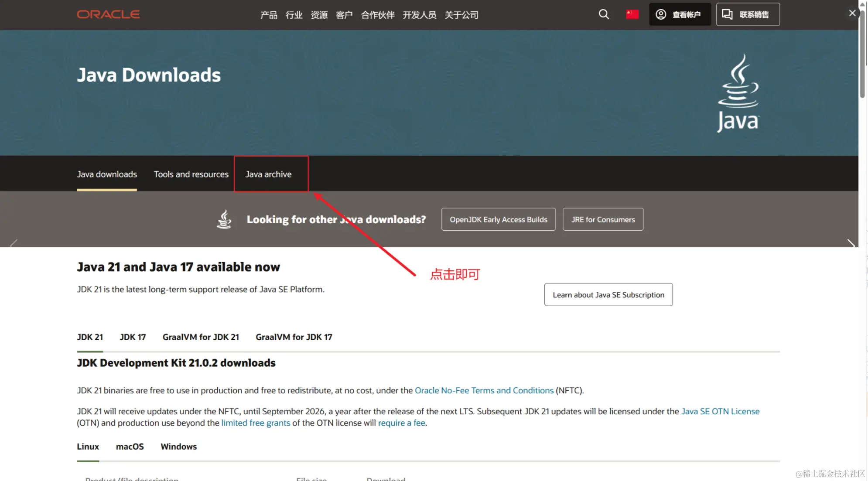Open Oracle No-Fee Terms and Conditions link
868x481 pixels.
[484, 390]
